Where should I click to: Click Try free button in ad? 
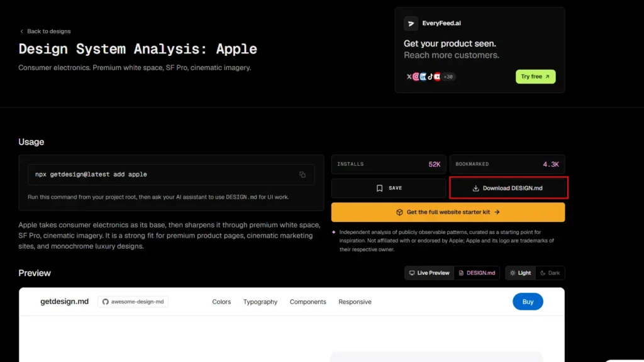[536, 77]
